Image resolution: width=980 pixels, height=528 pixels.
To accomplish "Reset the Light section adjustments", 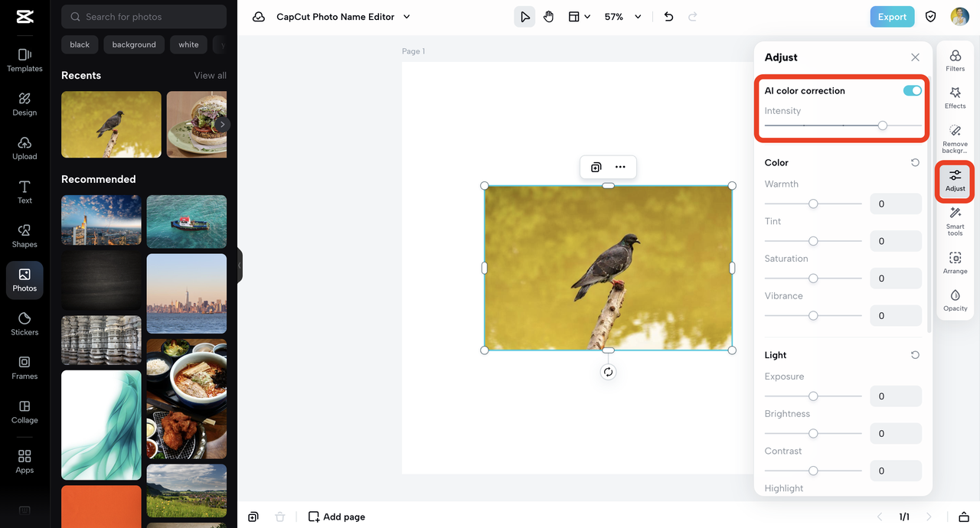I will (x=915, y=355).
